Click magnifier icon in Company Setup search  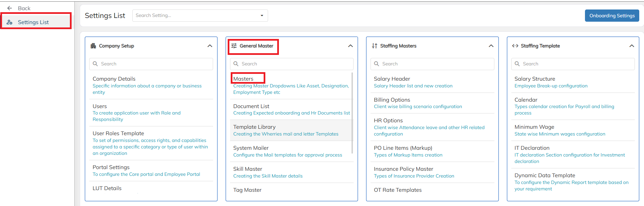click(x=95, y=64)
